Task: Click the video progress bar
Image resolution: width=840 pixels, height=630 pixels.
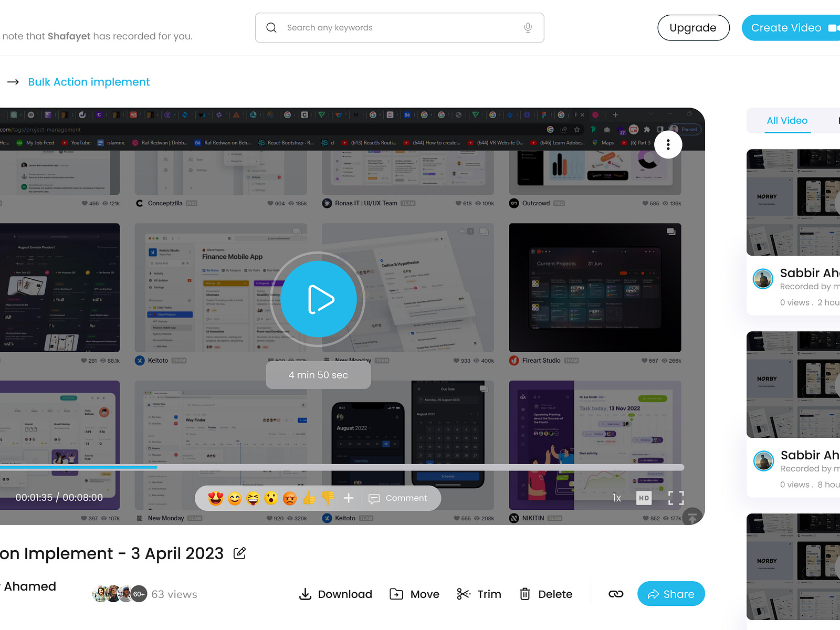Action: [341, 467]
